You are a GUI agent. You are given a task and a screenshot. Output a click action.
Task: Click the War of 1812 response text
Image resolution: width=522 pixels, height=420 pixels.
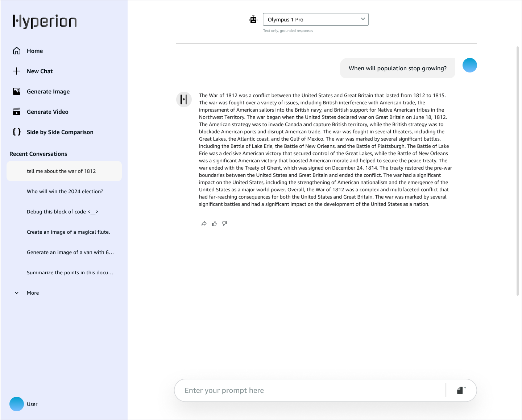[x=326, y=150]
